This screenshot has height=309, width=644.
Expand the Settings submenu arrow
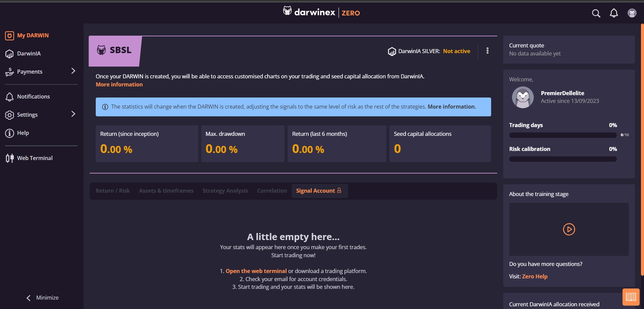73,114
